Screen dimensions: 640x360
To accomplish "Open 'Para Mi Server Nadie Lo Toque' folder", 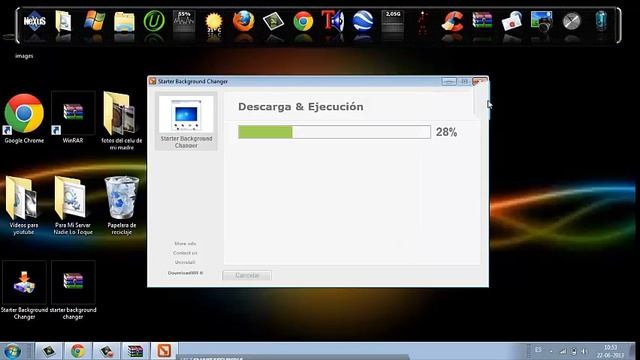I will click(x=73, y=206).
